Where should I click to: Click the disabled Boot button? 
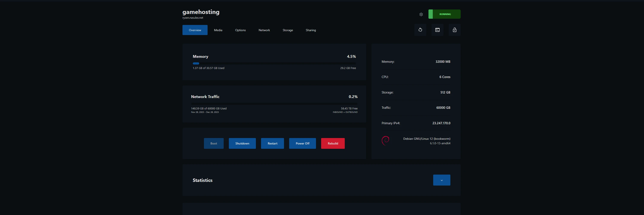coord(214,143)
